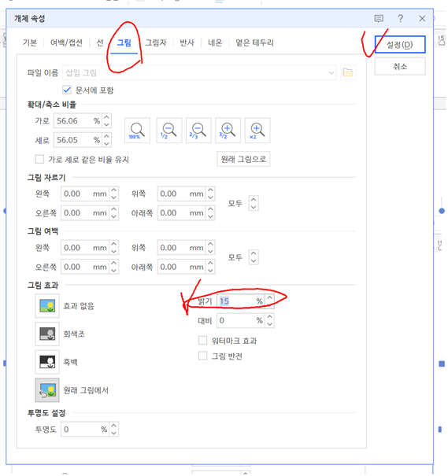Select the 원래 그림에서 effect icon
The width and height of the screenshot is (448, 476).
tap(47, 390)
